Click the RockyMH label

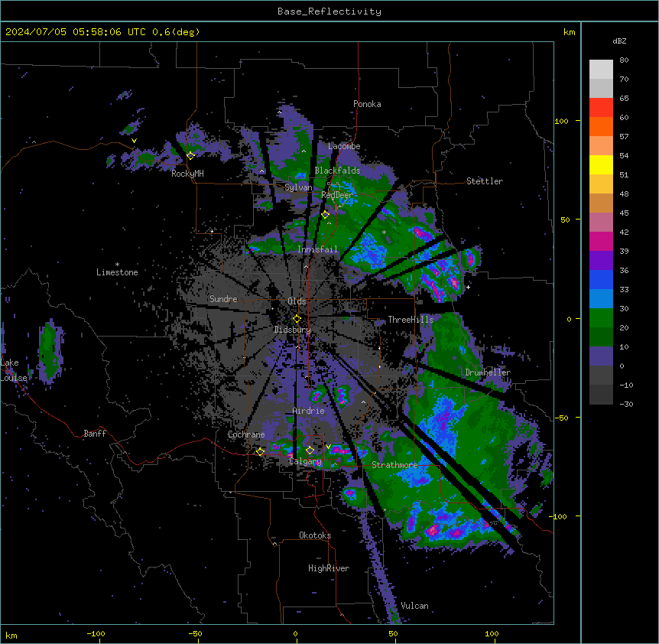coord(187,174)
